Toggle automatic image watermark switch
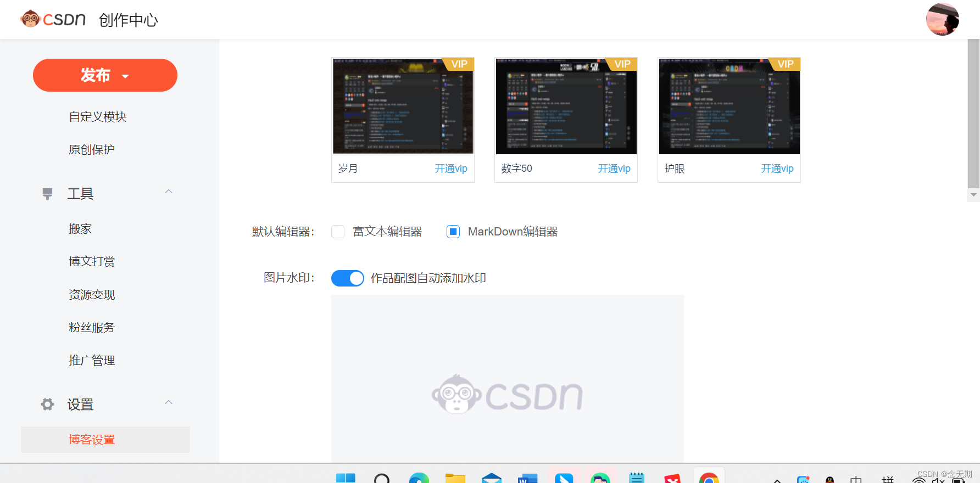The height and width of the screenshot is (483, 980). tap(348, 278)
